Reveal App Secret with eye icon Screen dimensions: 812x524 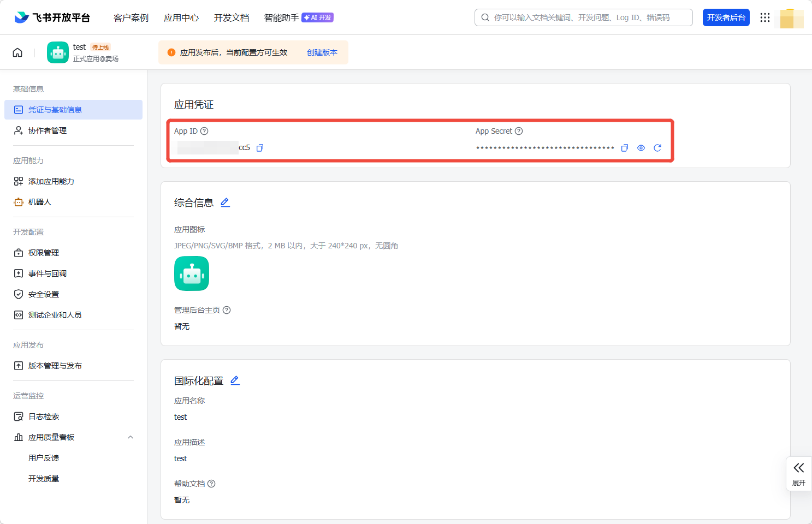point(641,148)
